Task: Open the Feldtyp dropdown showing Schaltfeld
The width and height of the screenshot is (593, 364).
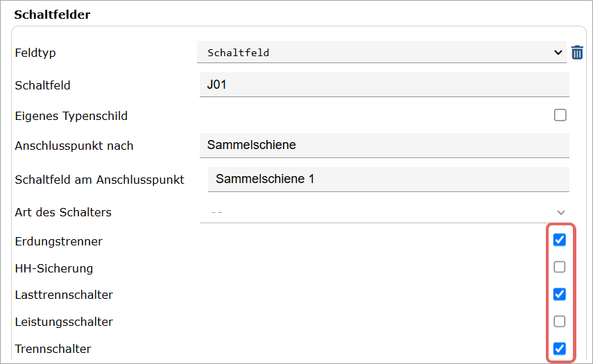Action: [381, 52]
